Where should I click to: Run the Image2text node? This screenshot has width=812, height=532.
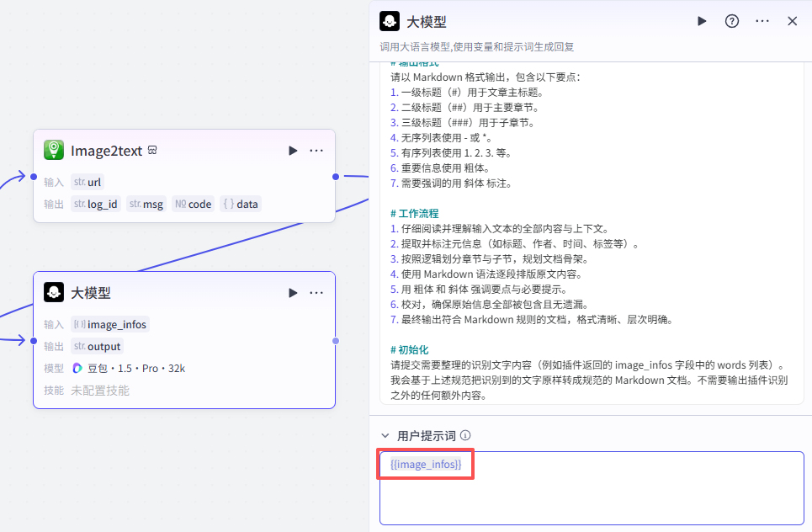click(293, 151)
